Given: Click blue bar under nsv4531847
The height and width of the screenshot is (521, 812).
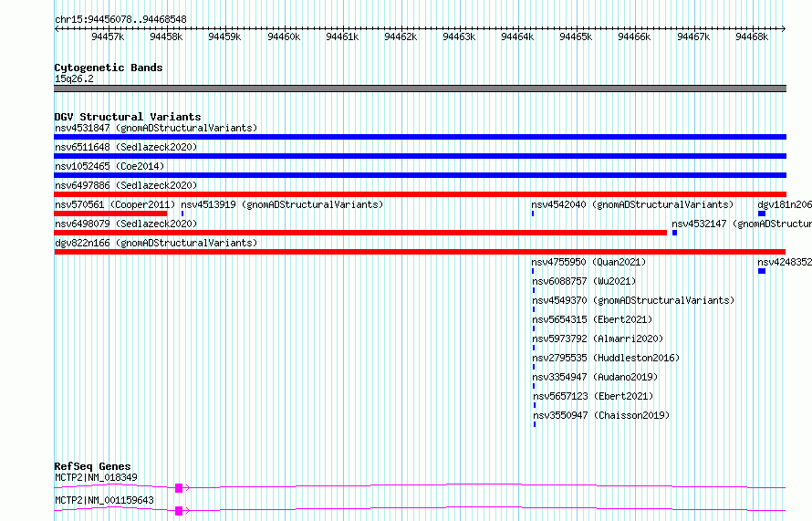Looking at the screenshot, I should tap(420, 137).
